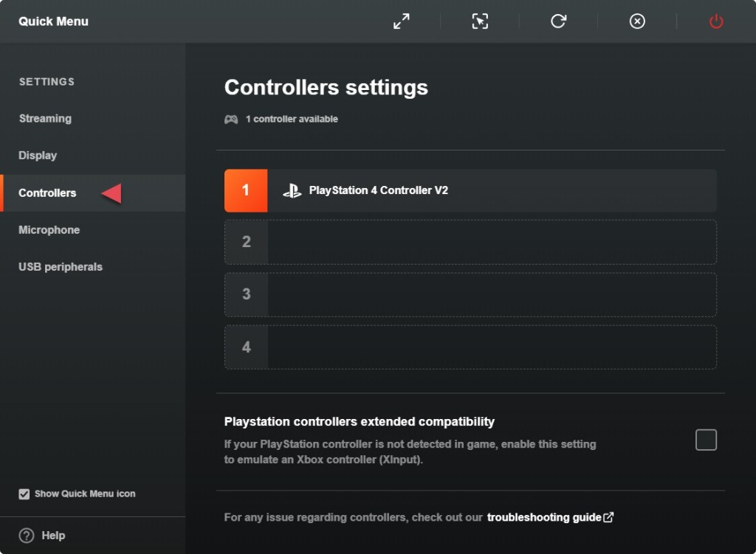Toggle the Show Quick Menu icon checkbox
The width and height of the screenshot is (756, 554).
point(24,494)
